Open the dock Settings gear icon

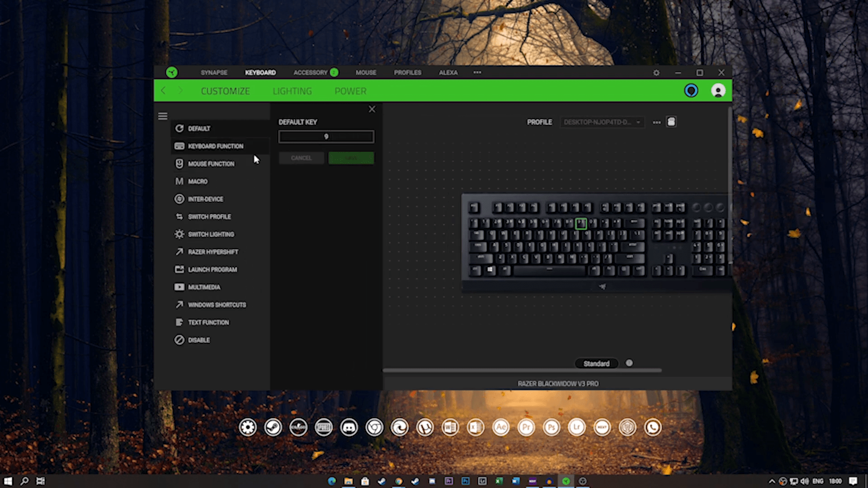[248, 427]
